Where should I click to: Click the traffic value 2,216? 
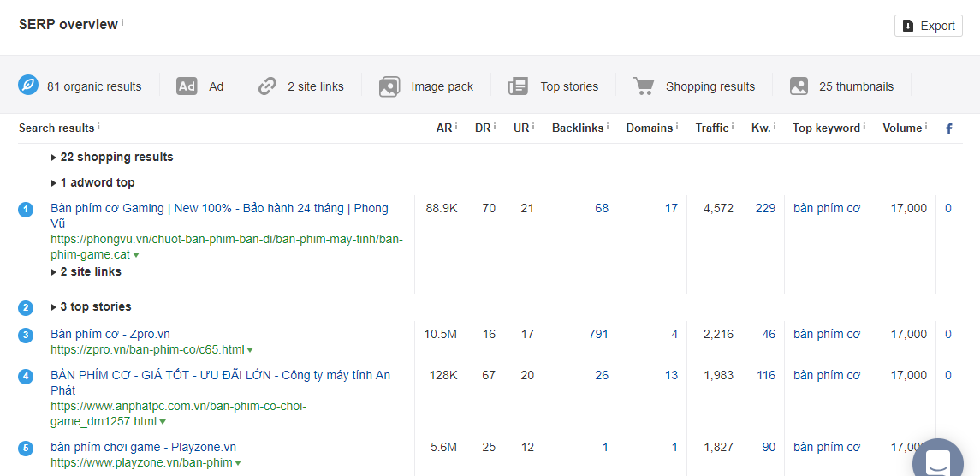pos(718,334)
